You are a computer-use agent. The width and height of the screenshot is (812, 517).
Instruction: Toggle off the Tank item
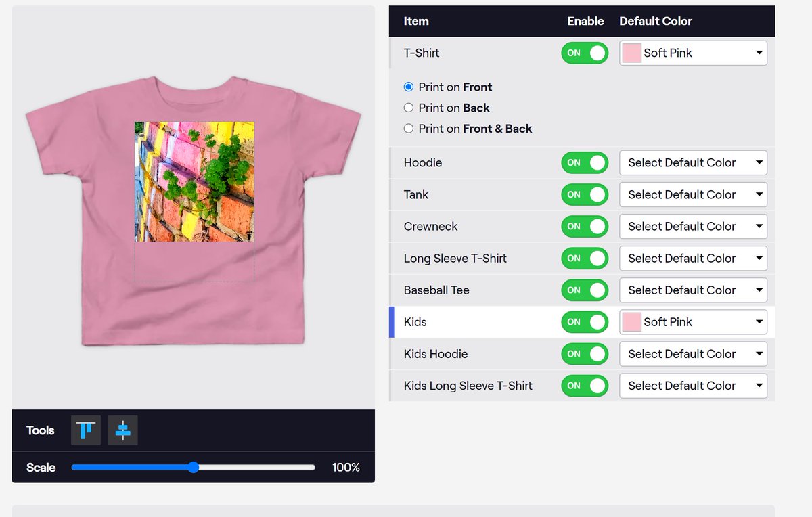pyautogui.click(x=585, y=194)
